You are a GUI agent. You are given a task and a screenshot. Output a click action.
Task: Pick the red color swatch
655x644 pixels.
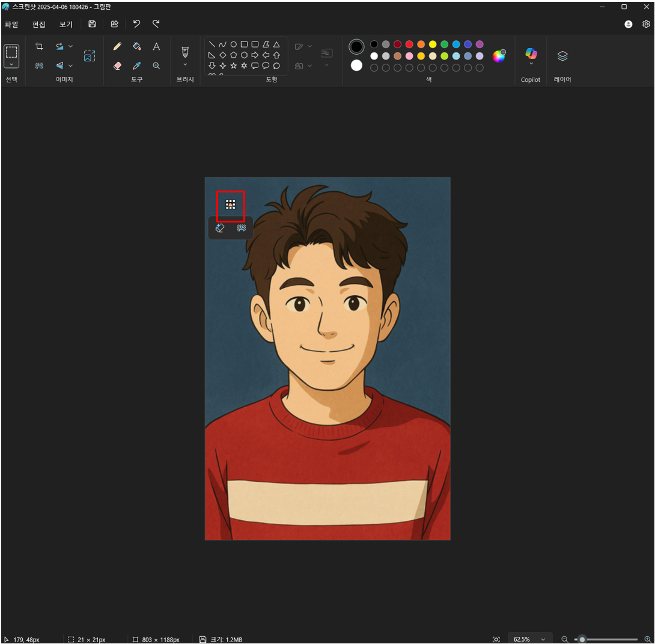pos(409,44)
